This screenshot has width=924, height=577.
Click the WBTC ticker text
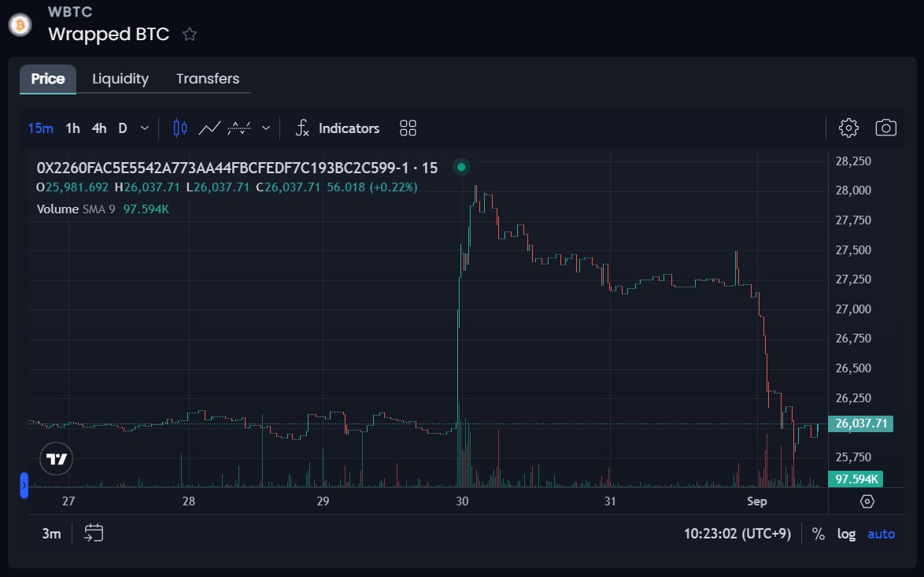pyautogui.click(x=69, y=12)
